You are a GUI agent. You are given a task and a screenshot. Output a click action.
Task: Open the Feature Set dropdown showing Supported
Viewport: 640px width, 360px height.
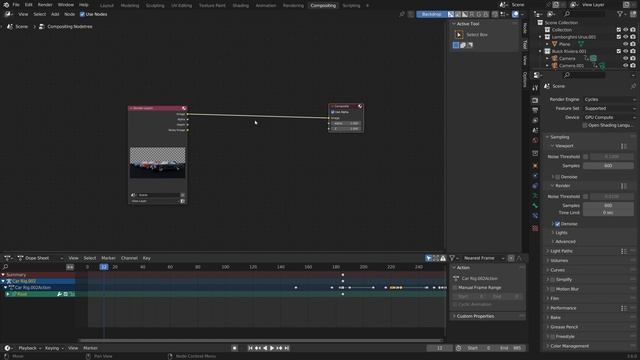pyautogui.click(x=609, y=109)
